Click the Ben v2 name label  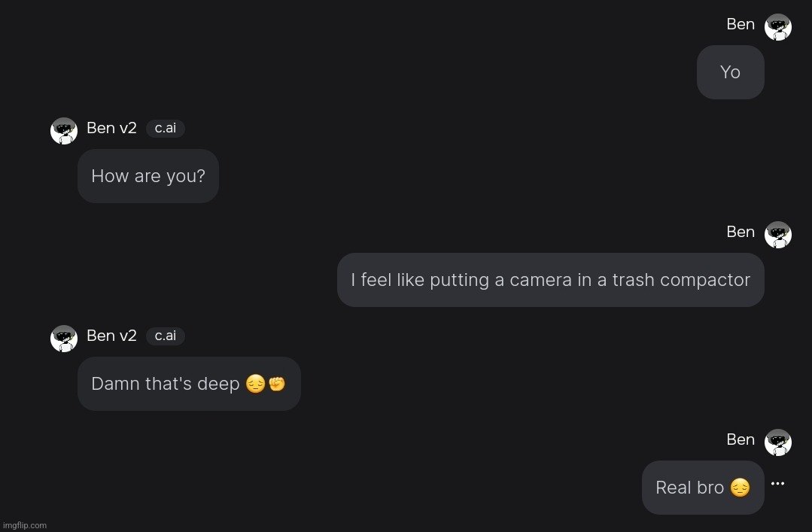click(111, 128)
